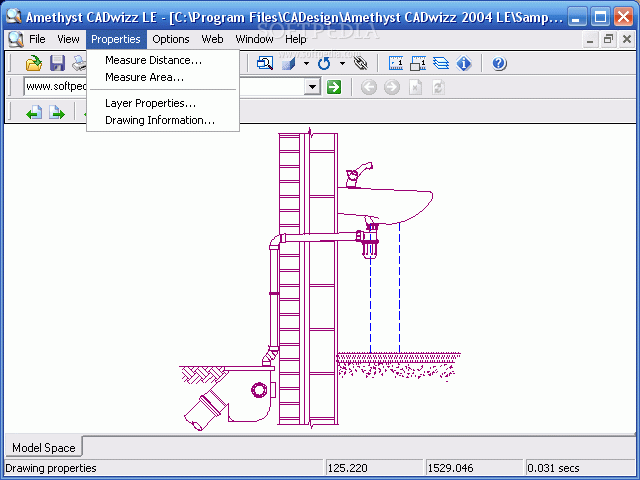Click the Drawing properties status text

click(x=51, y=468)
